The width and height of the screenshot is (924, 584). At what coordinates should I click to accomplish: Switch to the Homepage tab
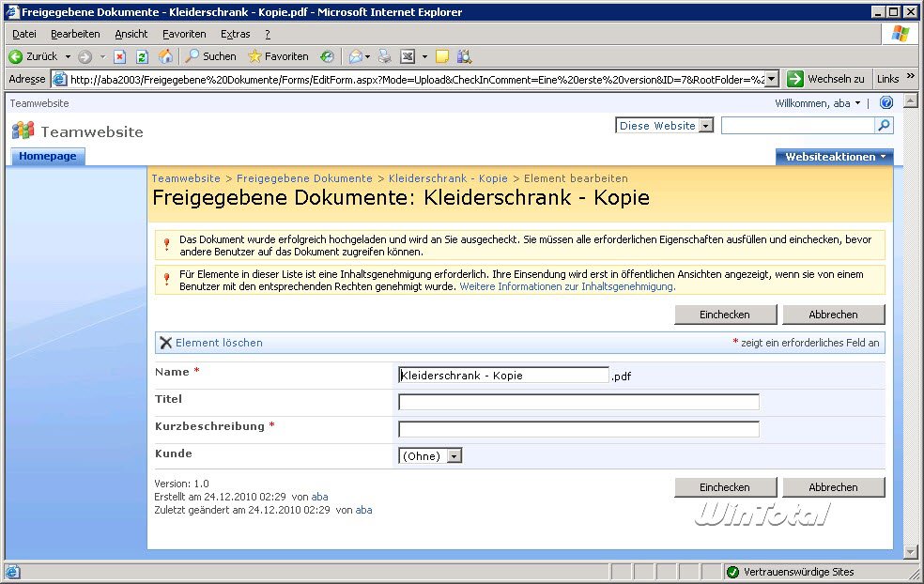48,157
